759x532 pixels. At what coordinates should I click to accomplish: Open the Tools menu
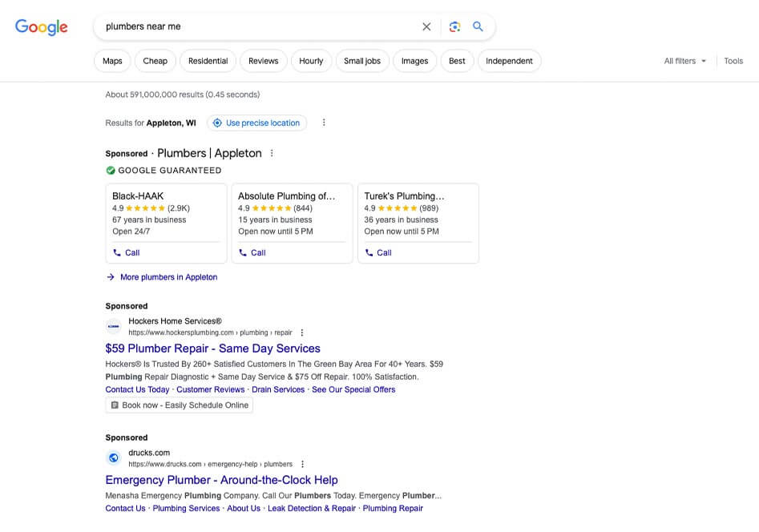point(733,61)
